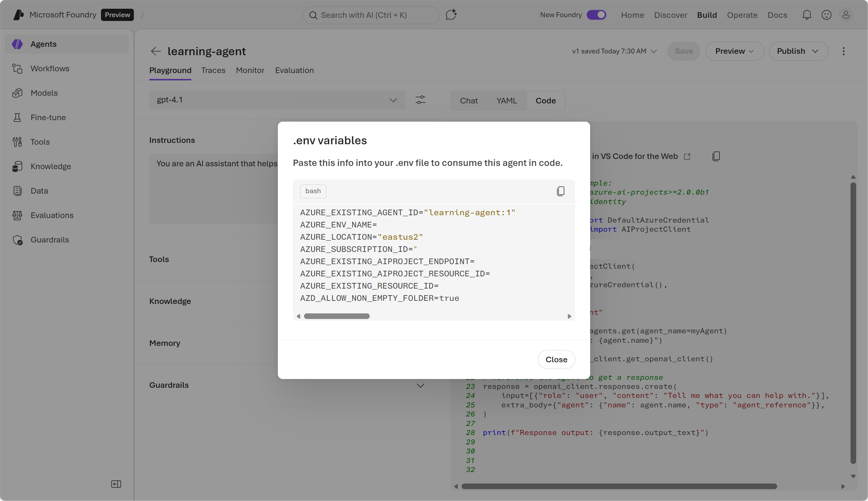The width and height of the screenshot is (868, 501).
Task: Select the Chat view tab
Action: pyautogui.click(x=469, y=101)
